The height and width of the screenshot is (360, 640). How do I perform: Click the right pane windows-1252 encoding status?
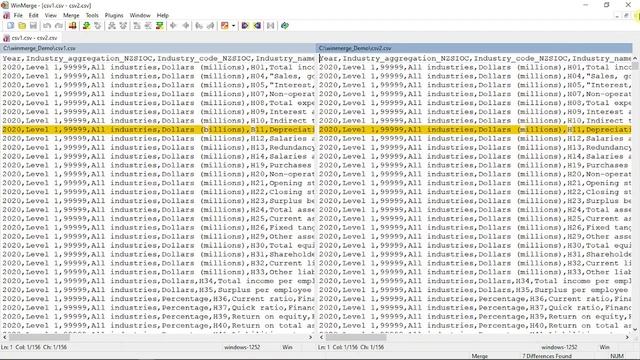tap(559, 347)
